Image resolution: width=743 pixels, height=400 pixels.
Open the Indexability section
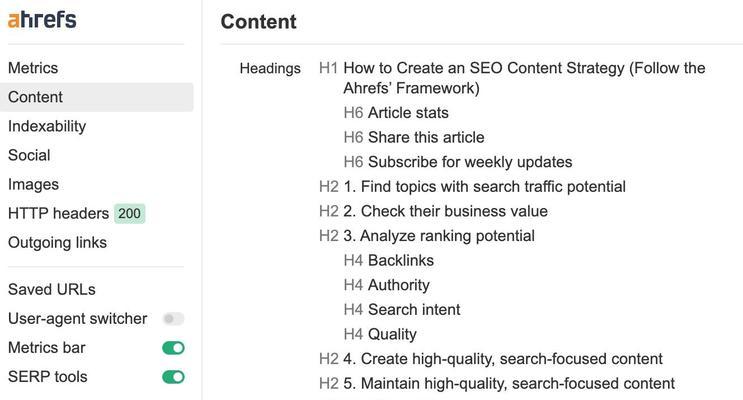pos(47,126)
